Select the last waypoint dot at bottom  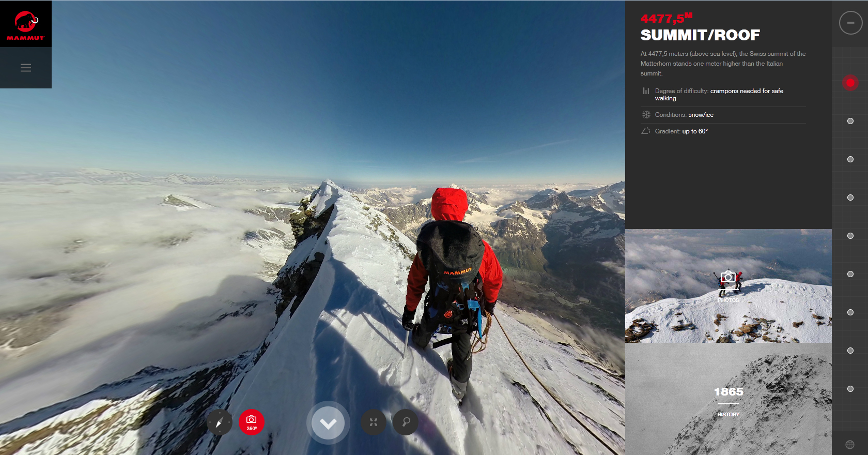850,389
